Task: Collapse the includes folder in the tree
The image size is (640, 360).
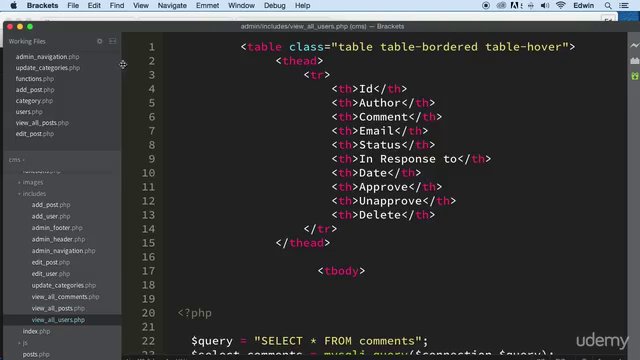Action: click(x=34, y=193)
